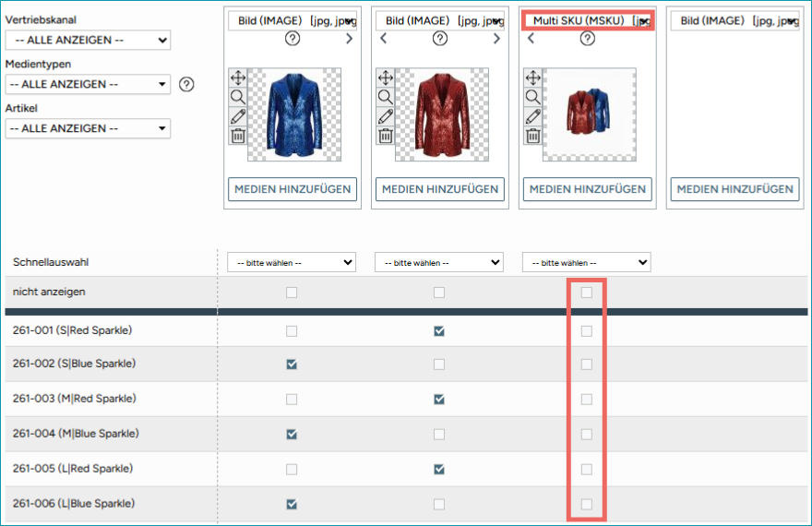Click magnifier icon beside the Multi SKU image
Image resolution: width=812 pixels, height=526 pixels.
(x=533, y=97)
